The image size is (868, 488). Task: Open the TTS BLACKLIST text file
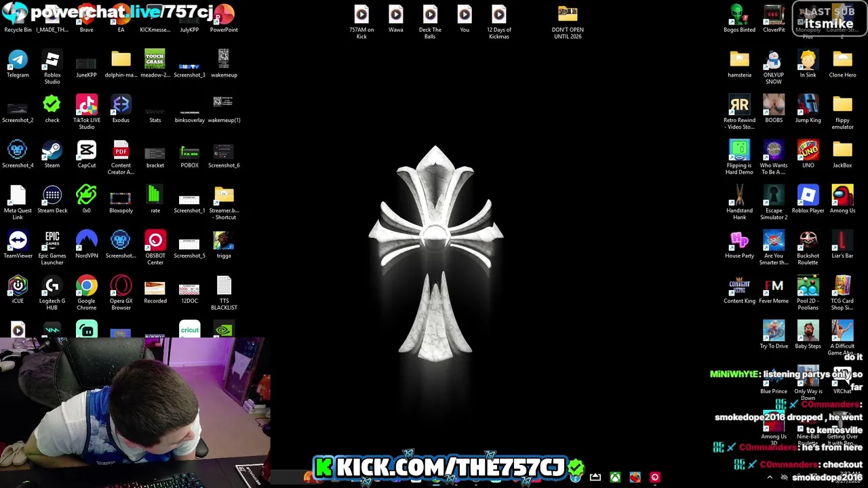pyautogui.click(x=224, y=293)
